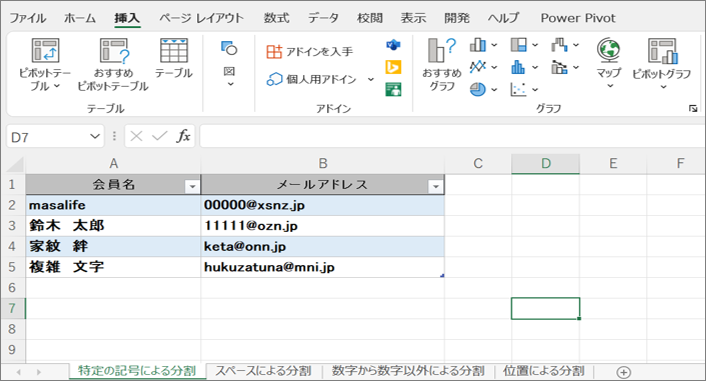Open the グラフ group dialog launcher
This screenshot has width=706, height=381.
point(693,109)
